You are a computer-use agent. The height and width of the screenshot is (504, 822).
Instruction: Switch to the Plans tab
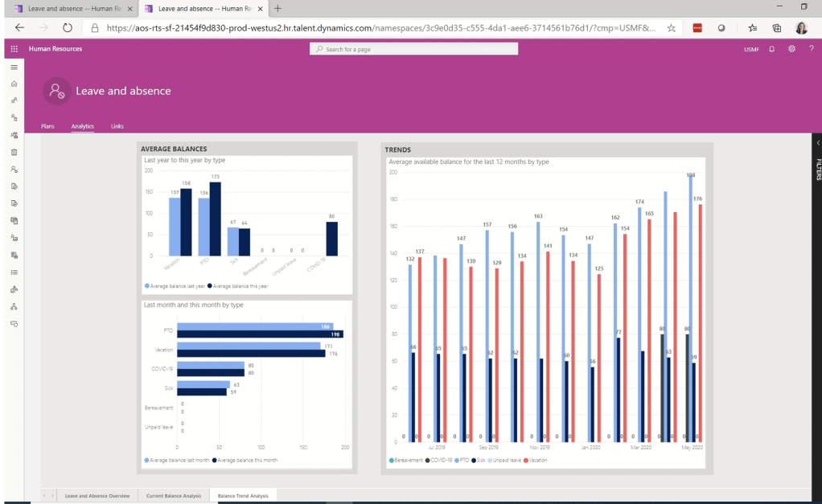[47, 126]
